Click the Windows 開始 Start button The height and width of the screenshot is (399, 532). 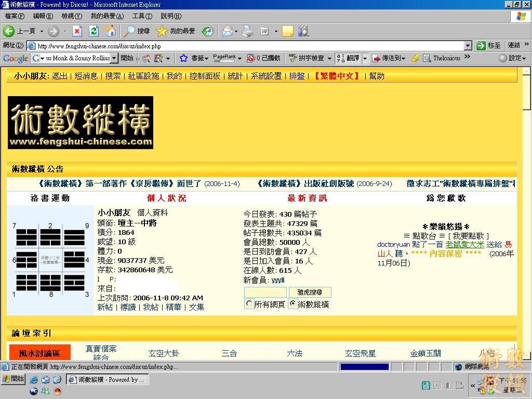coord(14,379)
